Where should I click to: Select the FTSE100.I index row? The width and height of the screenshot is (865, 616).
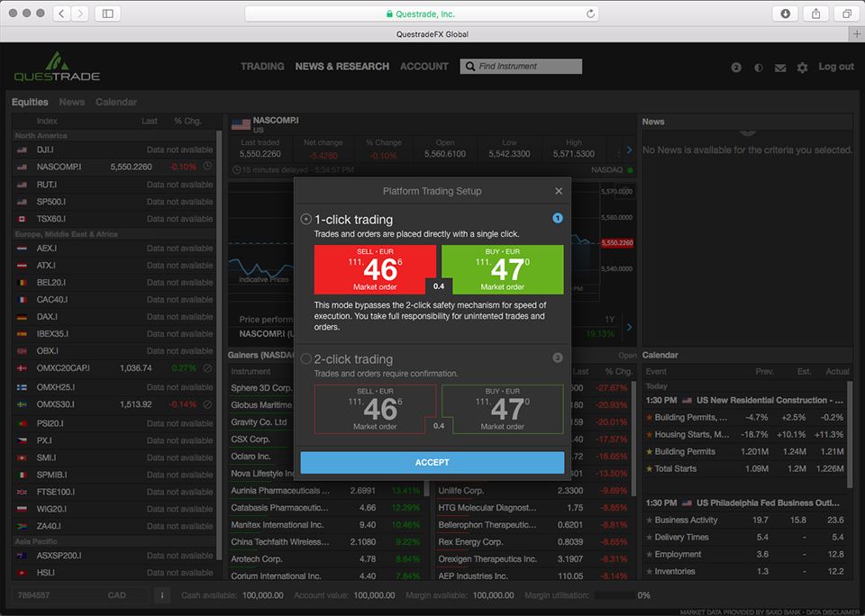(114, 492)
